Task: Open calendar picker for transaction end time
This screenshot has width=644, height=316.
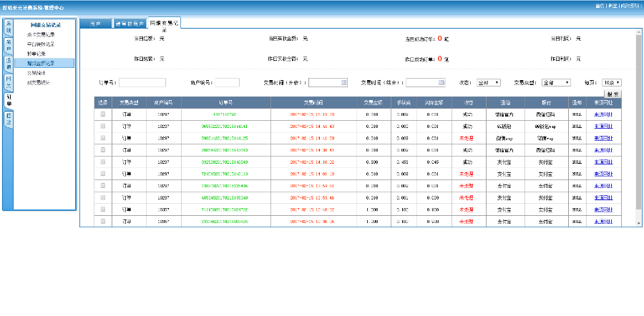Action: click(x=441, y=83)
